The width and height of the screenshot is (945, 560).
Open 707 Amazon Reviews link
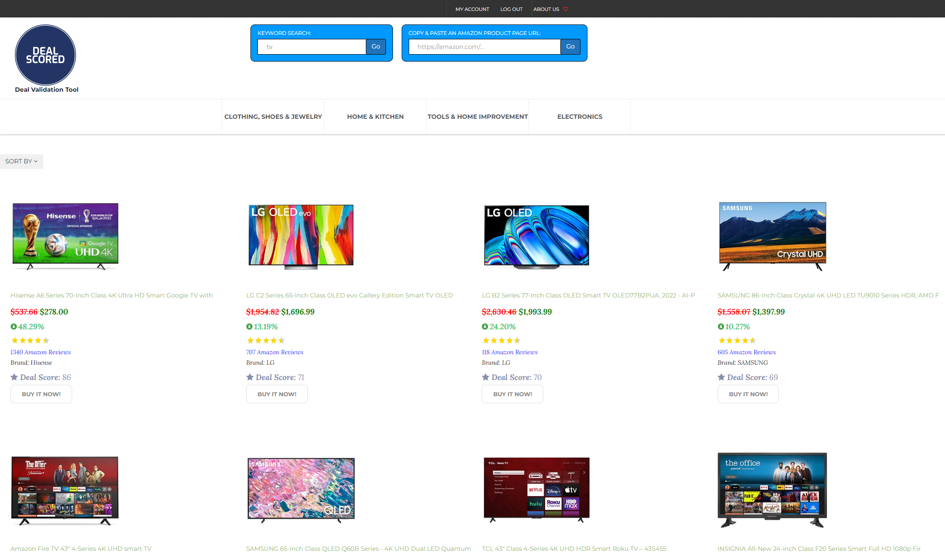point(274,352)
